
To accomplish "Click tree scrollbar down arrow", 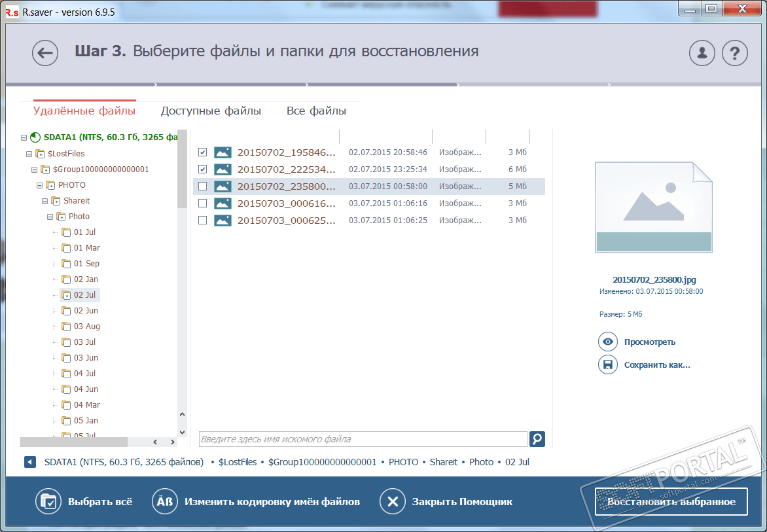I will click(x=183, y=433).
